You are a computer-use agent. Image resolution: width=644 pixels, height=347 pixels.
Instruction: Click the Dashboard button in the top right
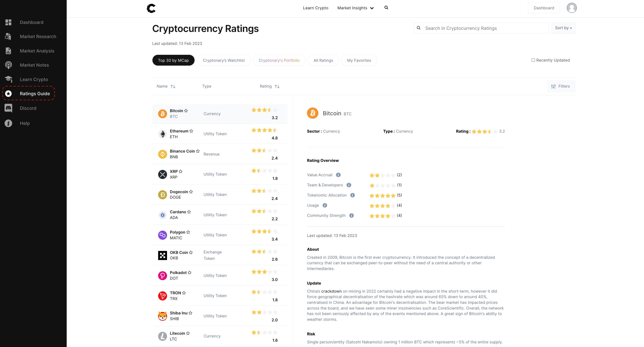(544, 8)
